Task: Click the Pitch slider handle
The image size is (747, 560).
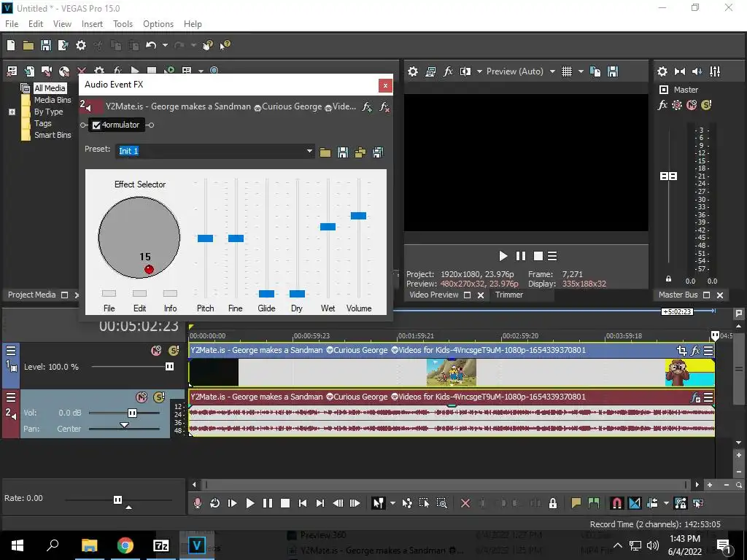Action: (x=205, y=238)
